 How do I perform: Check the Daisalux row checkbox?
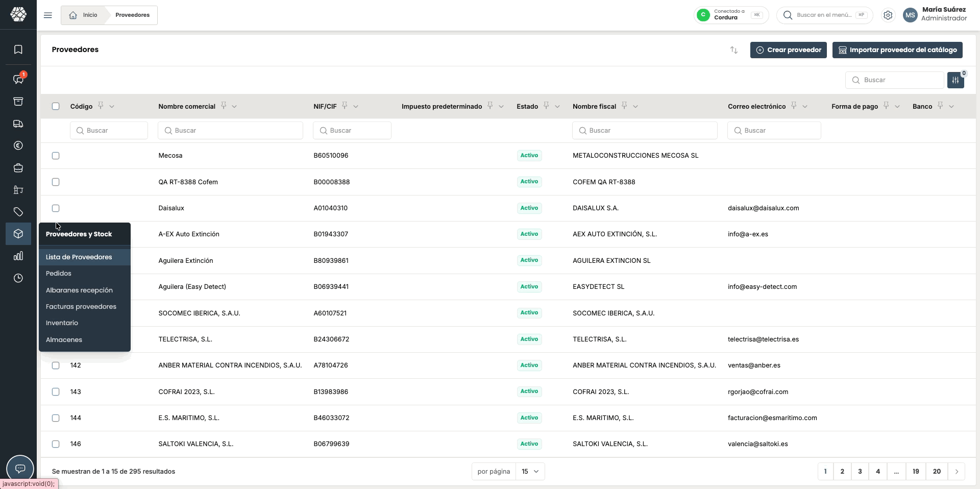56,208
